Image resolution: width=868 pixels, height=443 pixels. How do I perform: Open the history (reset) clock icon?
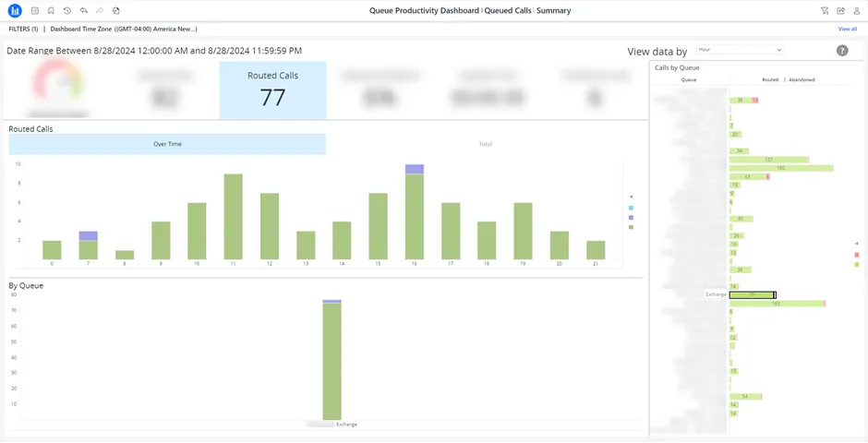coord(67,10)
